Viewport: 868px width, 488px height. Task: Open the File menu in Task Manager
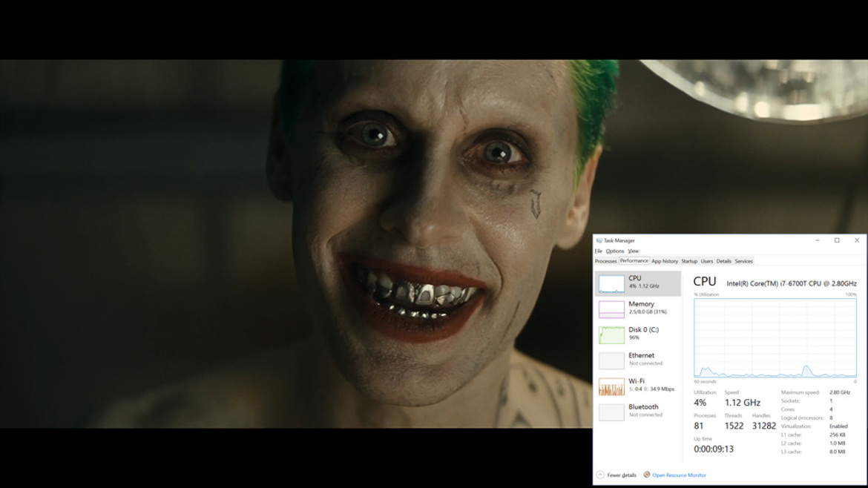pyautogui.click(x=599, y=251)
